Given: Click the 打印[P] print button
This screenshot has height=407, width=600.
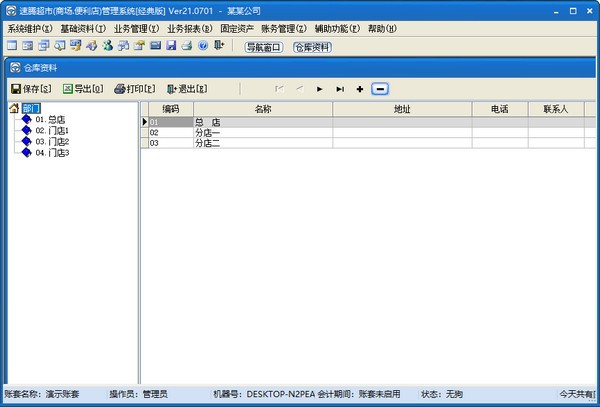Looking at the screenshot, I should [x=135, y=89].
